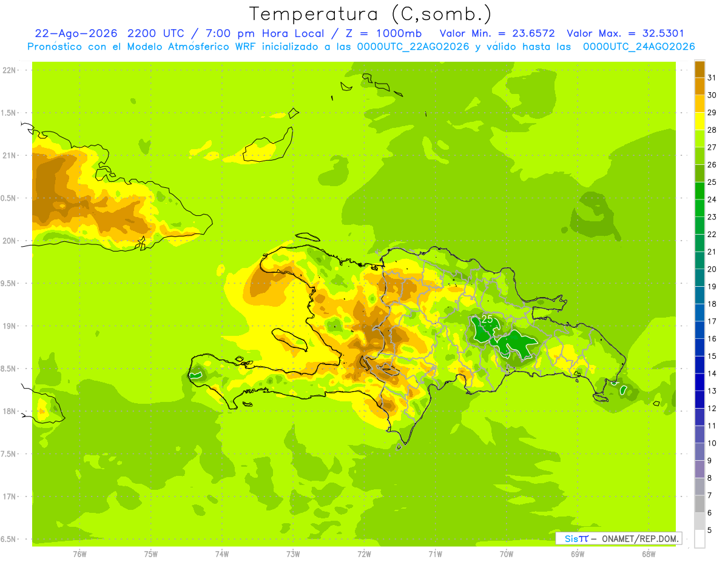Click the blue legend band between 14 and 15
Screen dimensions: 728x562
[x=699, y=365]
